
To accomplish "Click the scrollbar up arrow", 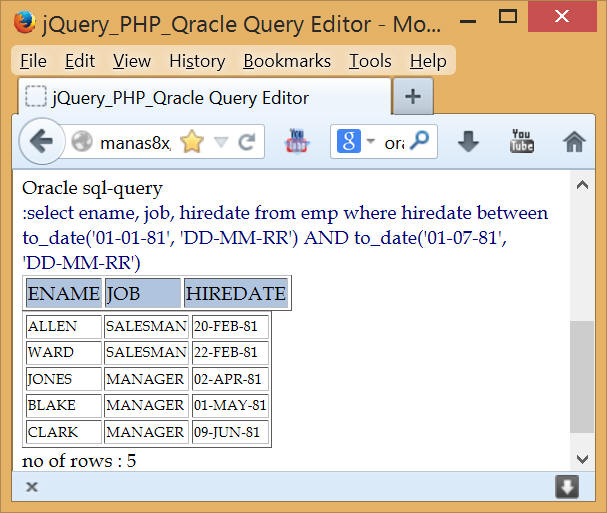I will click(x=581, y=185).
